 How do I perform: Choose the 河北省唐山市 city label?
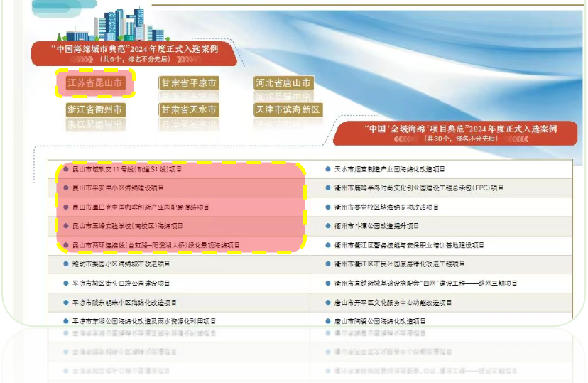(283, 83)
